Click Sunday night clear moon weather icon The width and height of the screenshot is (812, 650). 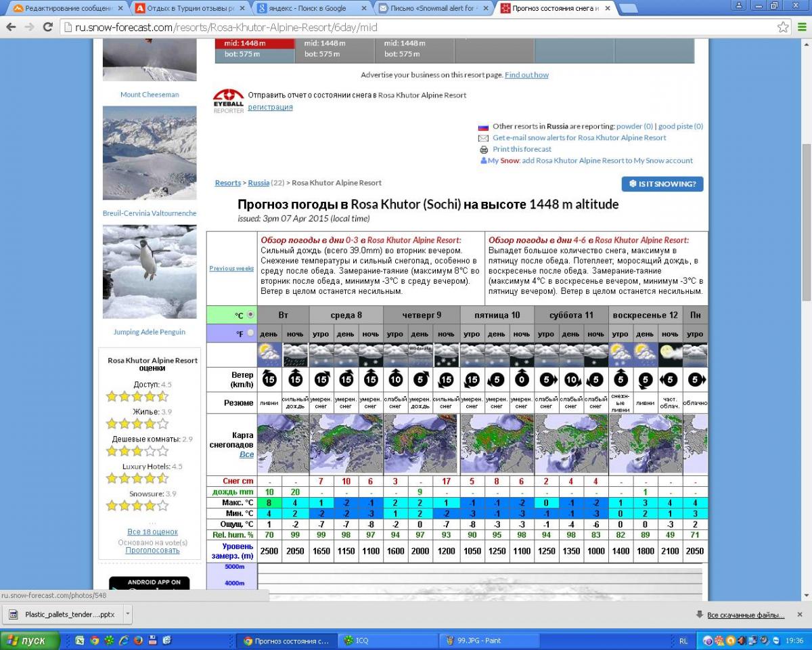[670, 355]
